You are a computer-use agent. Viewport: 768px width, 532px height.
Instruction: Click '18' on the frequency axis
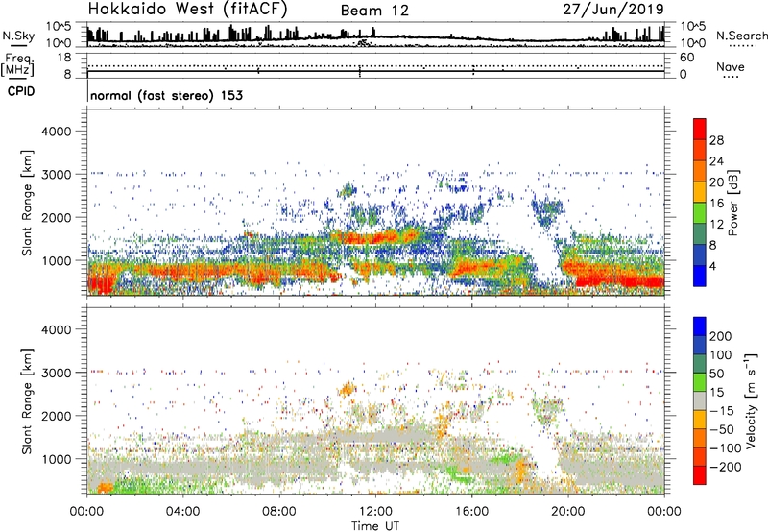tap(64, 58)
